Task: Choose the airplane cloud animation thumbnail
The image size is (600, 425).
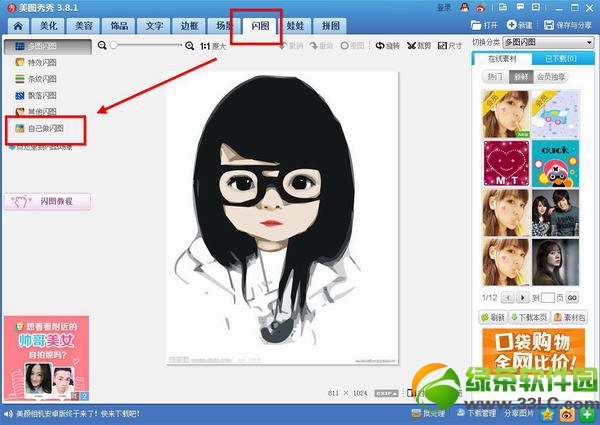Action: pyautogui.click(x=555, y=114)
